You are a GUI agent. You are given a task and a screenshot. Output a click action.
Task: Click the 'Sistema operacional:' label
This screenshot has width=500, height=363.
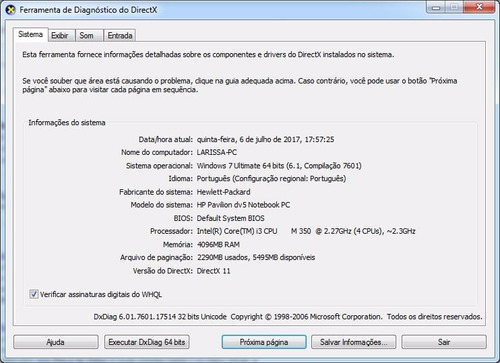[x=159, y=166]
